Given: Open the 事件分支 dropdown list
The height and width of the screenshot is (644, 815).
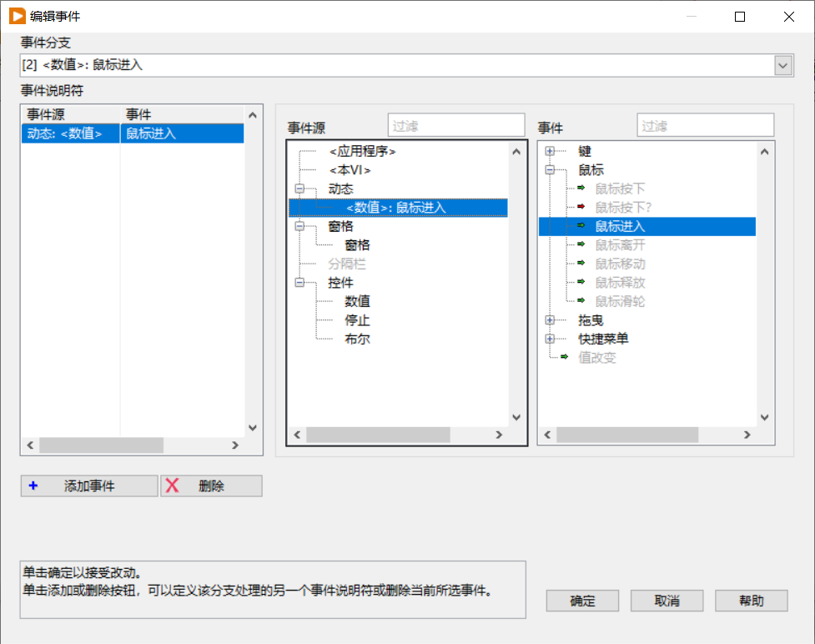Looking at the screenshot, I should coord(782,65).
